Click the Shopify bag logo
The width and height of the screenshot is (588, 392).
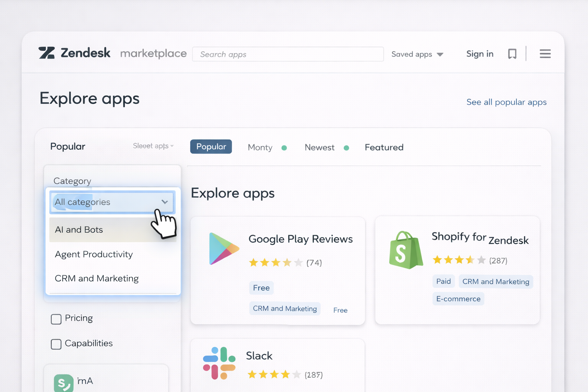click(406, 250)
